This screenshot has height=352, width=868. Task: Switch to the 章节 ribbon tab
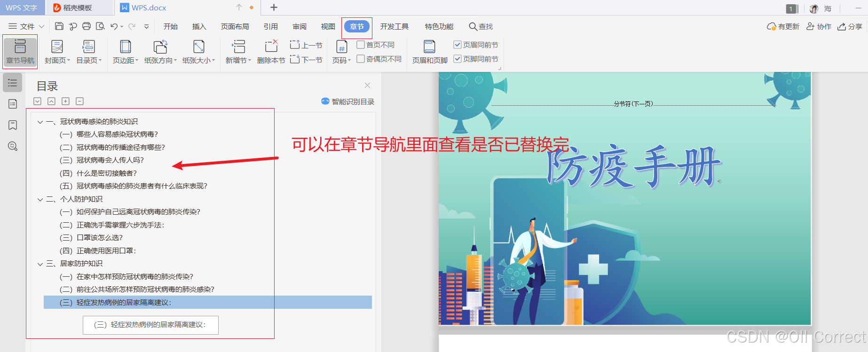tap(357, 26)
